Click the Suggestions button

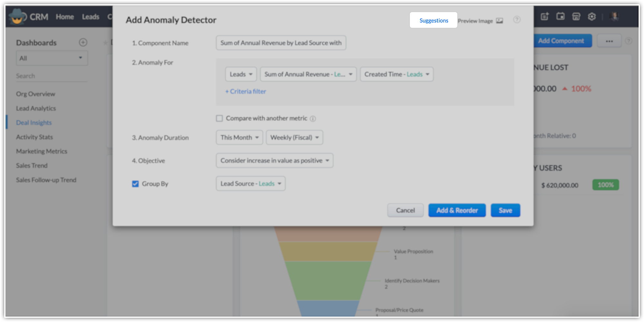(433, 20)
